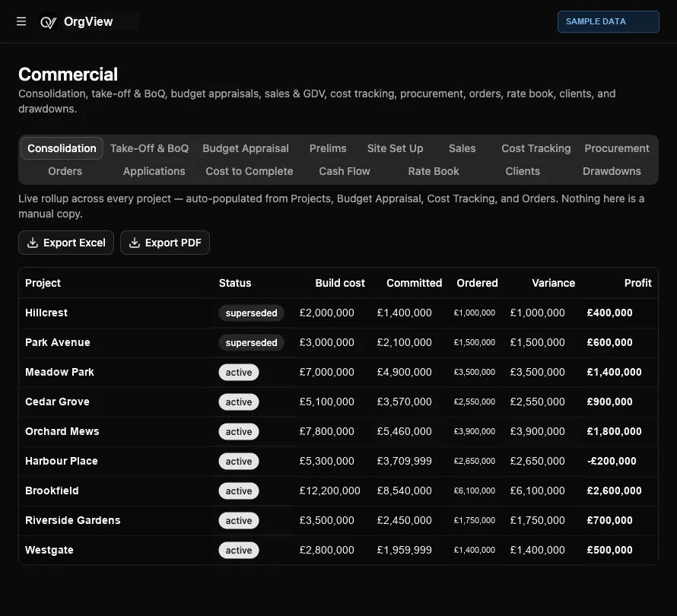
Task: Click Brookfield profit £2,600,000
Action: [614, 491]
